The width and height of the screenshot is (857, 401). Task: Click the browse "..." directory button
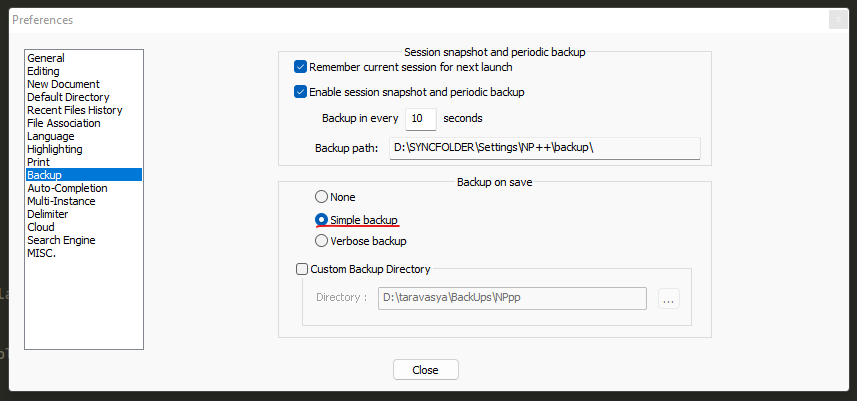click(x=669, y=298)
